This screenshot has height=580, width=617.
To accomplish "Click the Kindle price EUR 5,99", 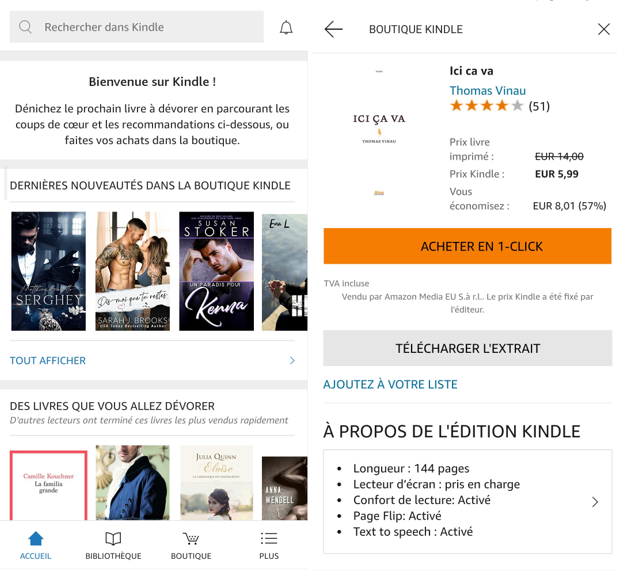I will (x=556, y=174).
